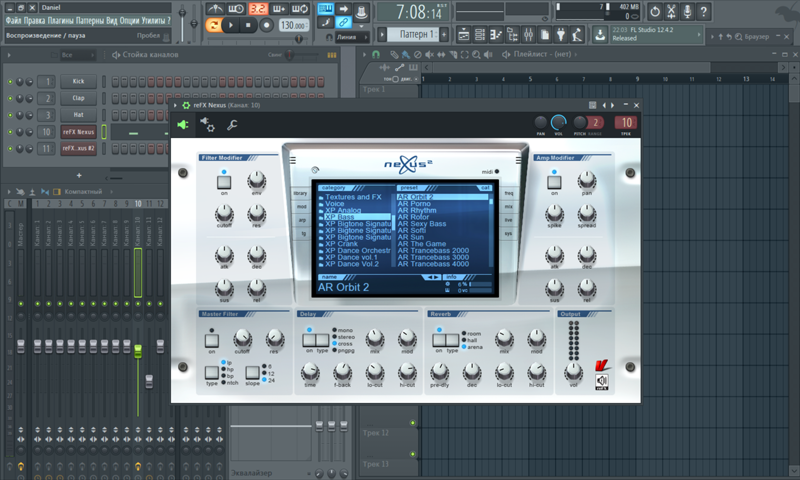
Task: Toggle the 3.2 countdown before recording
Action: coord(258,9)
